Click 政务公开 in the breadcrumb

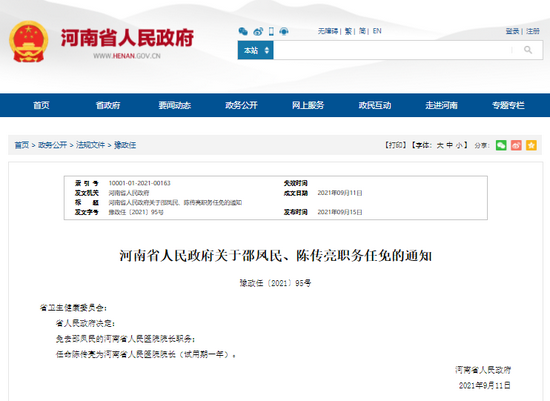tap(52, 145)
